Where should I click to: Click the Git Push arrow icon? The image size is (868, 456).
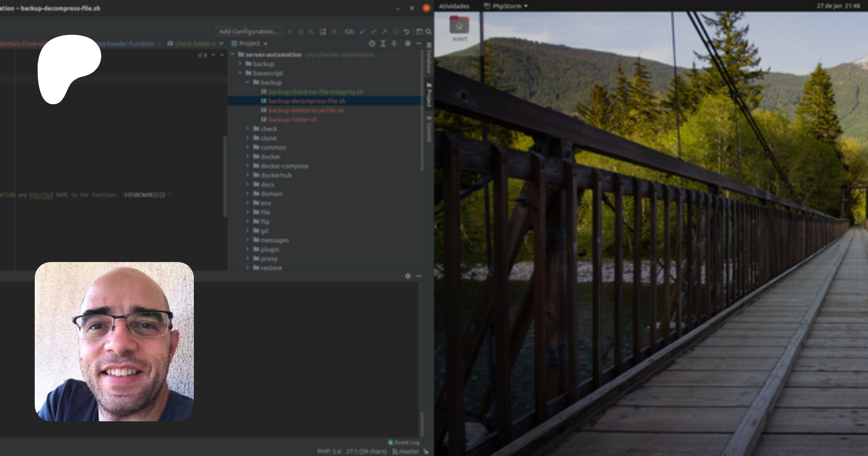coord(384,32)
